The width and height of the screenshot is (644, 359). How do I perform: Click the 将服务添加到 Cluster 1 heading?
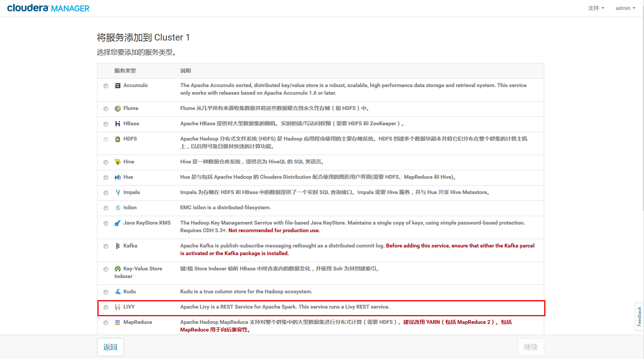tap(143, 37)
